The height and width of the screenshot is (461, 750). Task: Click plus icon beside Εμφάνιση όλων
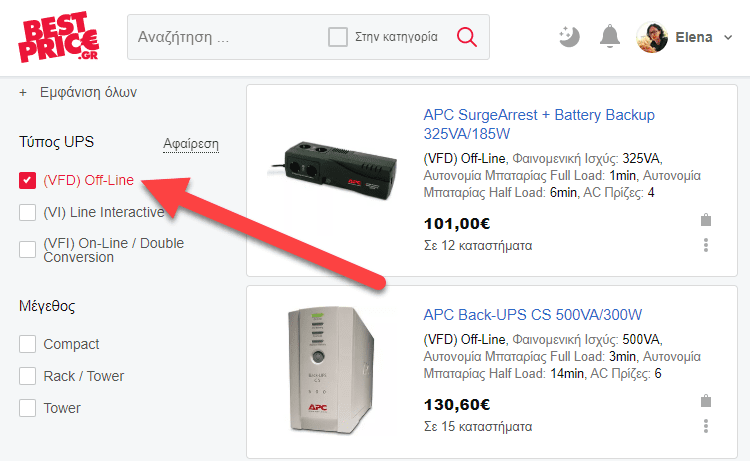point(23,92)
